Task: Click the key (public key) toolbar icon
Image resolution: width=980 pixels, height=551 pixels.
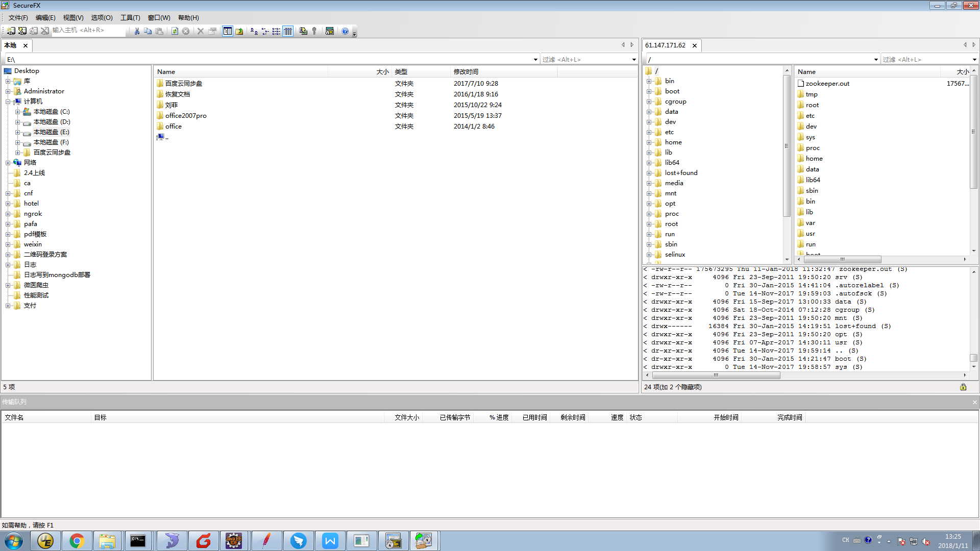Action: (x=314, y=31)
